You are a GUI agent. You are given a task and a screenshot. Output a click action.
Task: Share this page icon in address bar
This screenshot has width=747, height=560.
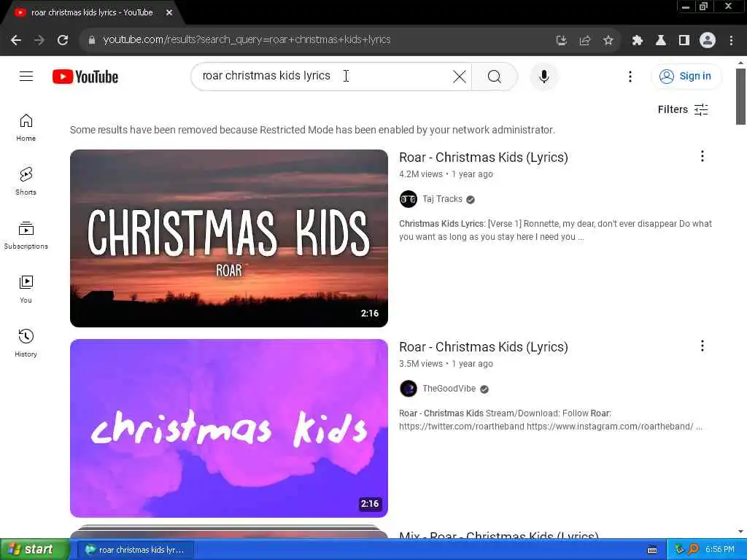click(x=585, y=41)
